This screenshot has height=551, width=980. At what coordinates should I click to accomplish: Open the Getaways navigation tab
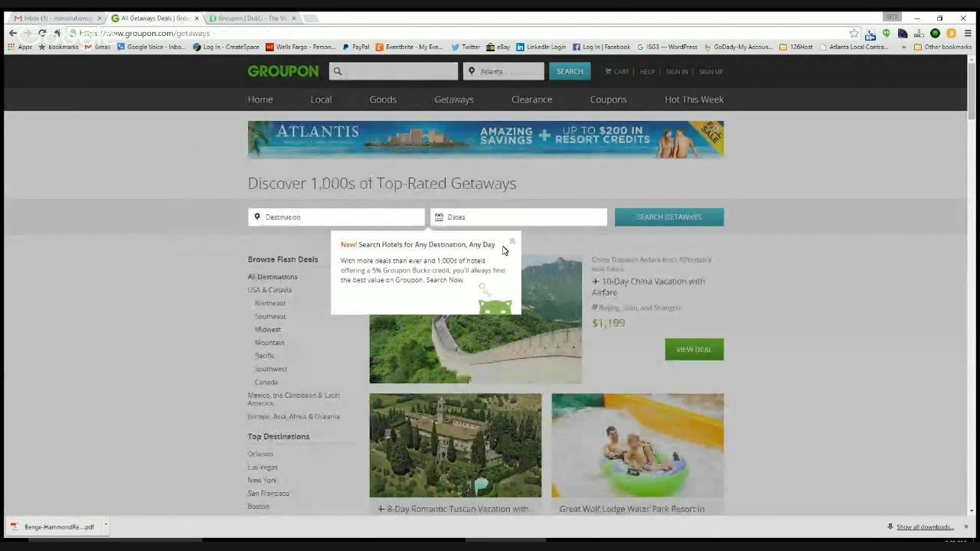454,99
